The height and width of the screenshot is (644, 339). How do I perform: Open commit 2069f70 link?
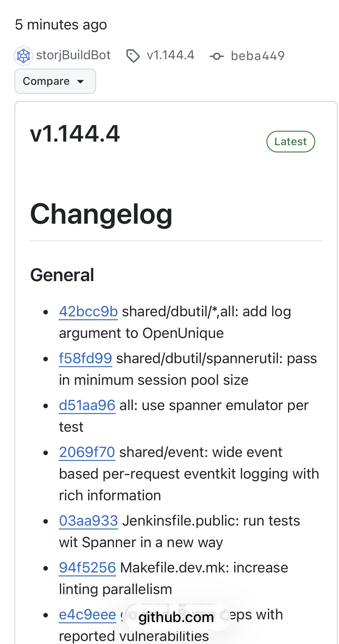[x=87, y=452]
